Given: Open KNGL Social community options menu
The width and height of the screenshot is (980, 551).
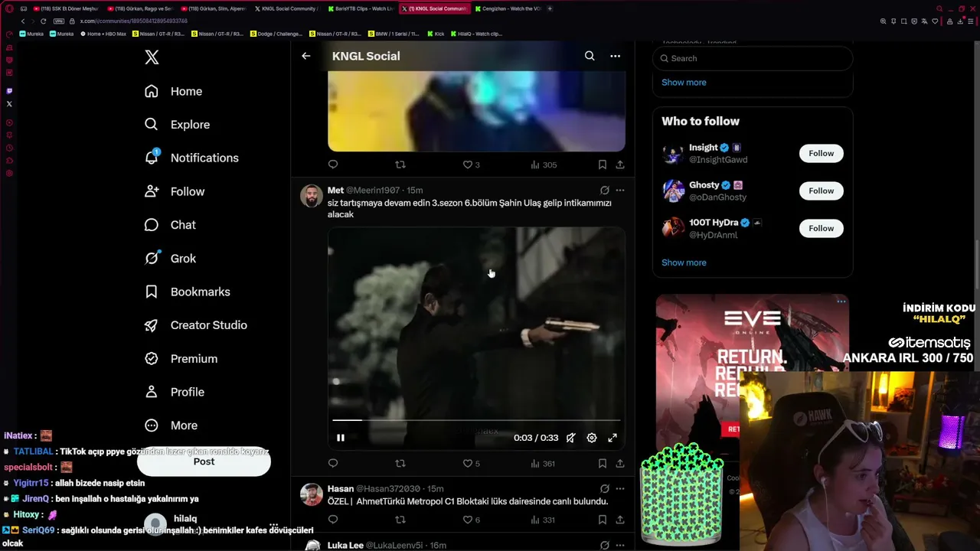Looking at the screenshot, I should (615, 56).
